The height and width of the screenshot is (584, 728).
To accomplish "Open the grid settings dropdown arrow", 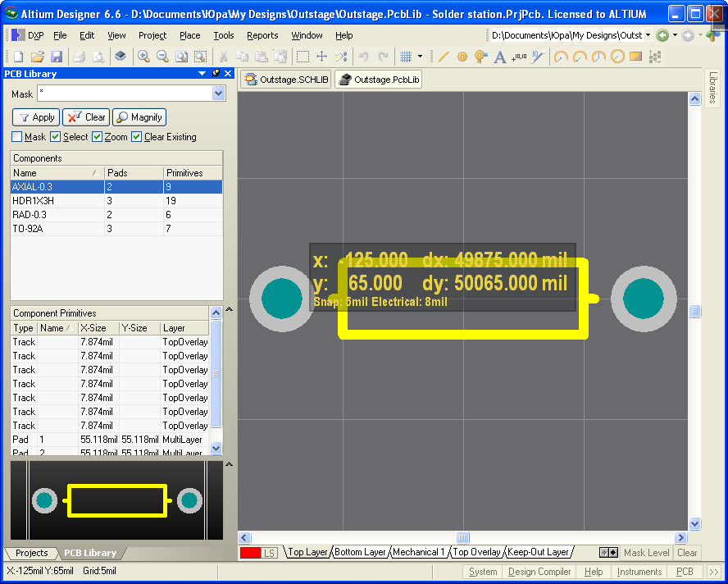I will click(x=420, y=57).
